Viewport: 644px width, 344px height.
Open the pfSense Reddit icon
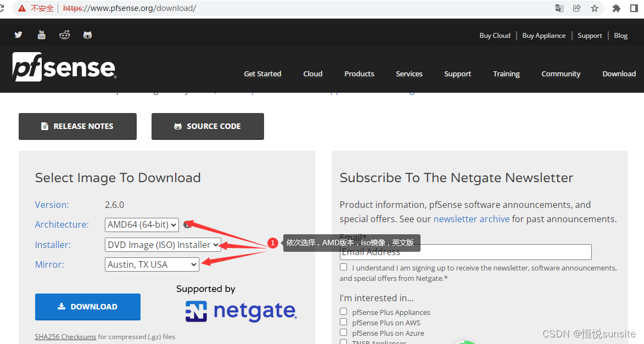[x=64, y=35]
